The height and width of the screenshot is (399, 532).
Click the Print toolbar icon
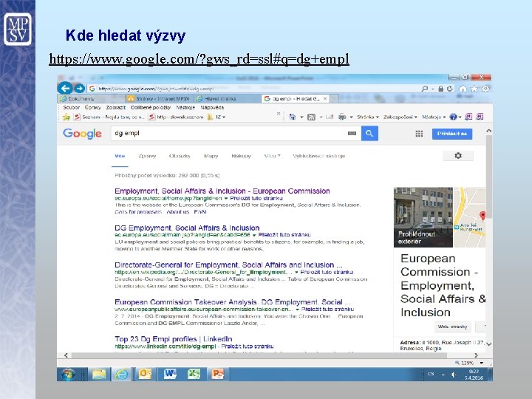tap(342, 117)
